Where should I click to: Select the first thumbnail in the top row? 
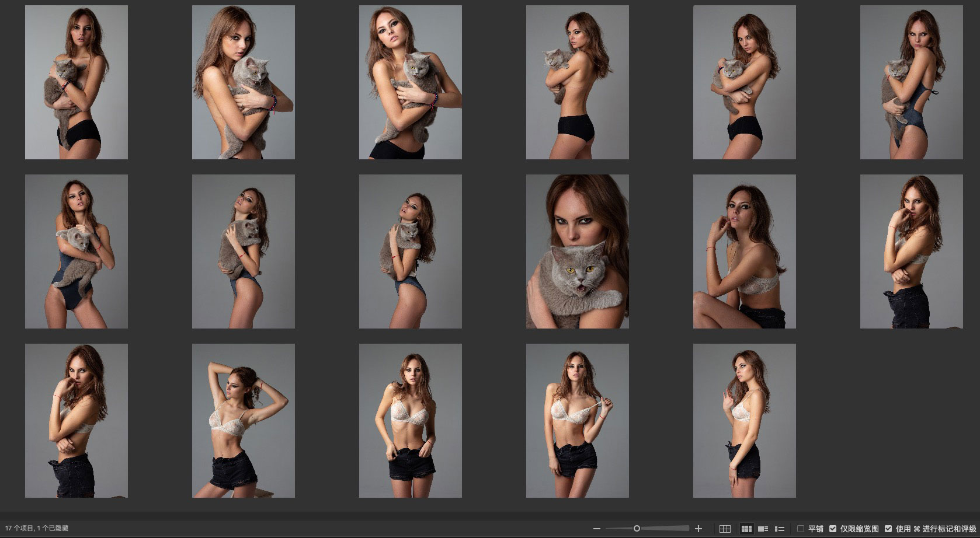tap(77, 82)
